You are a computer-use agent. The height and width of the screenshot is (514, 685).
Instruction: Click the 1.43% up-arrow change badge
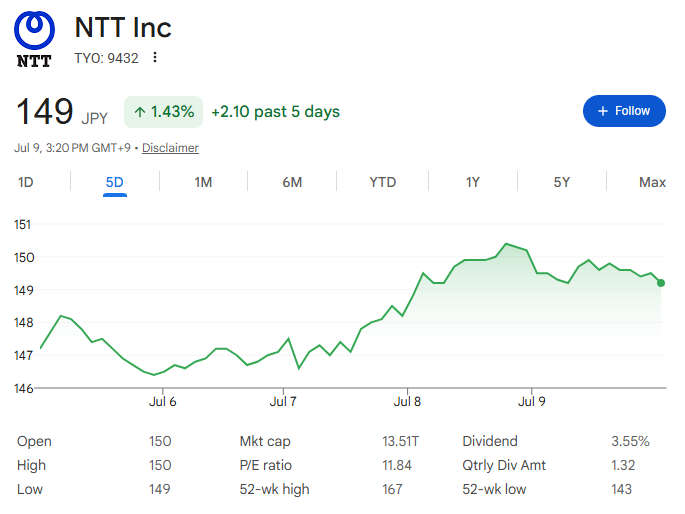[163, 112]
